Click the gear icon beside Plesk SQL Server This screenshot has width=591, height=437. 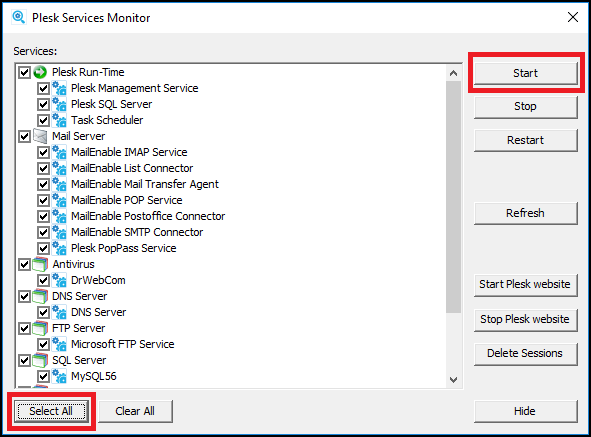(x=59, y=104)
